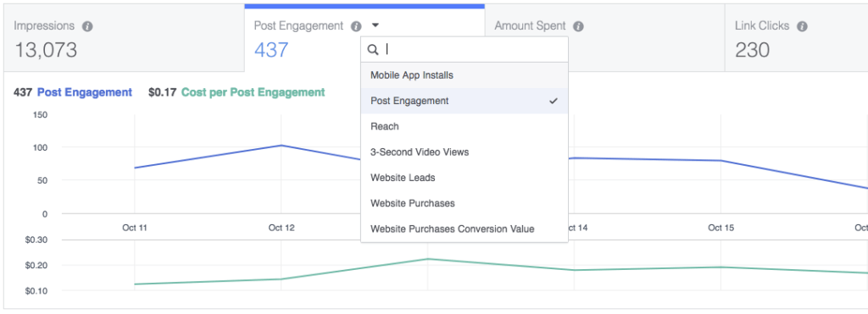Click the green Cost per Post Engagement label
This screenshot has width=868, height=314.
[253, 92]
